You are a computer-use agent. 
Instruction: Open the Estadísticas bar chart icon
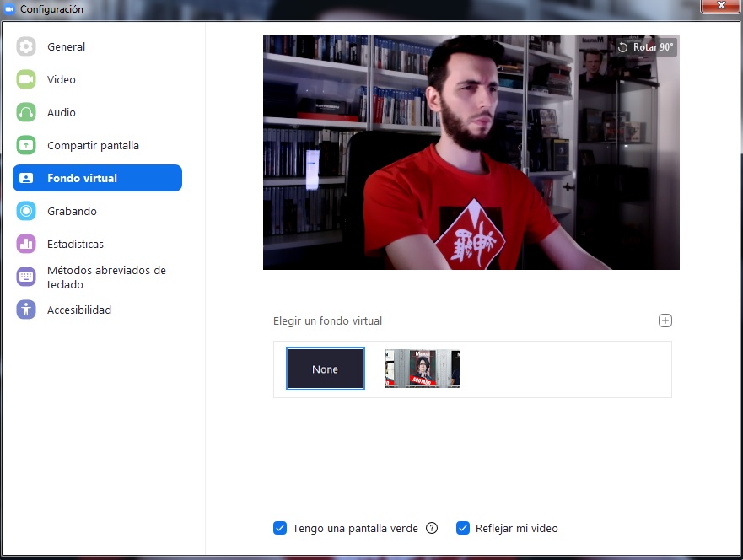pyautogui.click(x=26, y=245)
